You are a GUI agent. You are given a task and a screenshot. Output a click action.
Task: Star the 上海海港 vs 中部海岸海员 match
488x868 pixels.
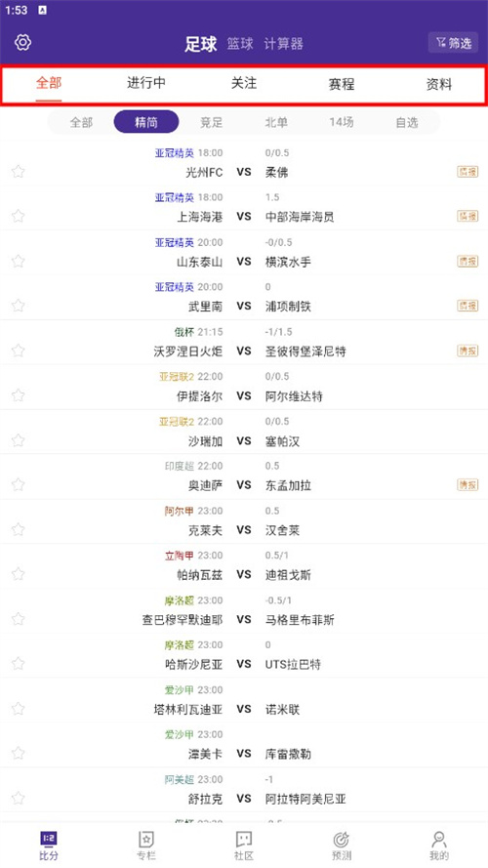tap(19, 216)
